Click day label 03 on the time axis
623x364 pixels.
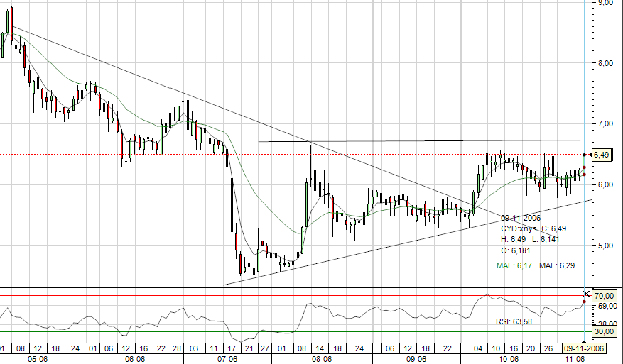click(x=194, y=349)
